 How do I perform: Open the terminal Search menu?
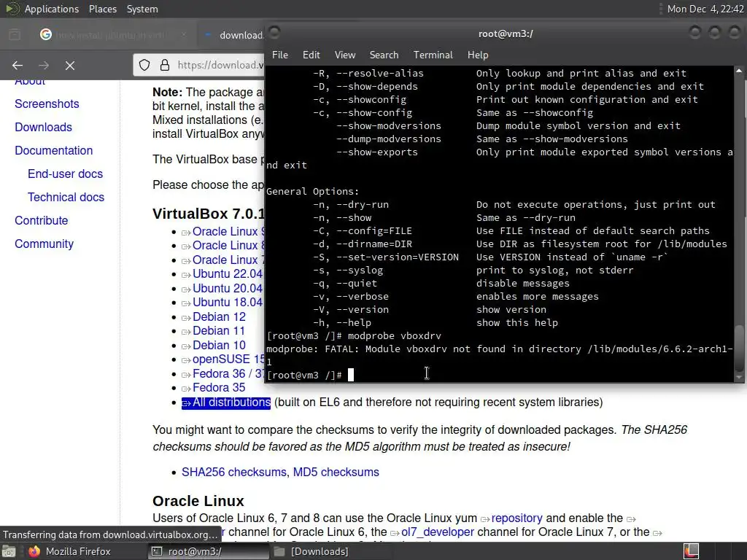pyautogui.click(x=384, y=55)
